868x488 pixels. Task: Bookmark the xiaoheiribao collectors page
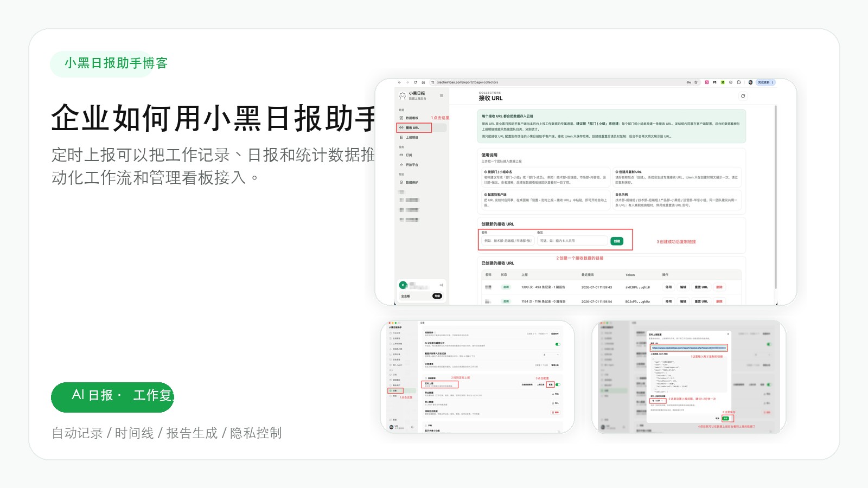(x=696, y=82)
